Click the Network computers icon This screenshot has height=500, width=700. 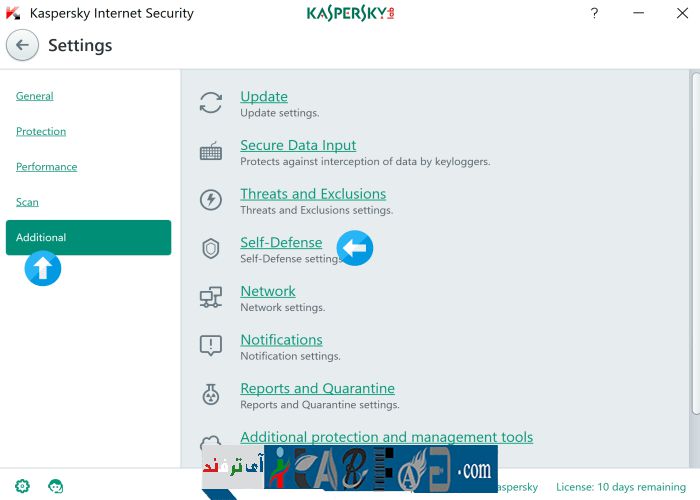coord(211,297)
